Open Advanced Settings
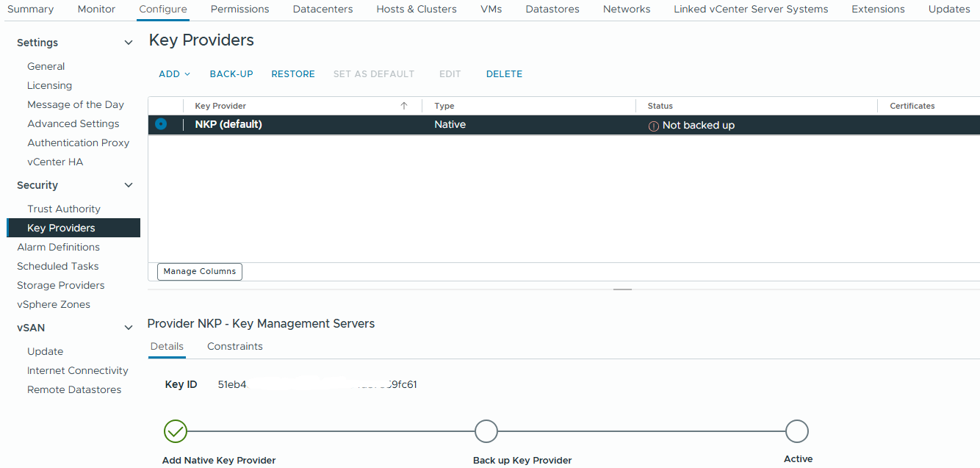The height and width of the screenshot is (468, 980). 73,123
